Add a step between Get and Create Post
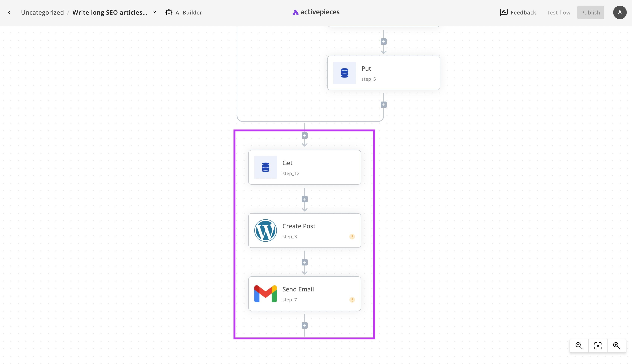The height and width of the screenshot is (364, 632). coord(305,199)
